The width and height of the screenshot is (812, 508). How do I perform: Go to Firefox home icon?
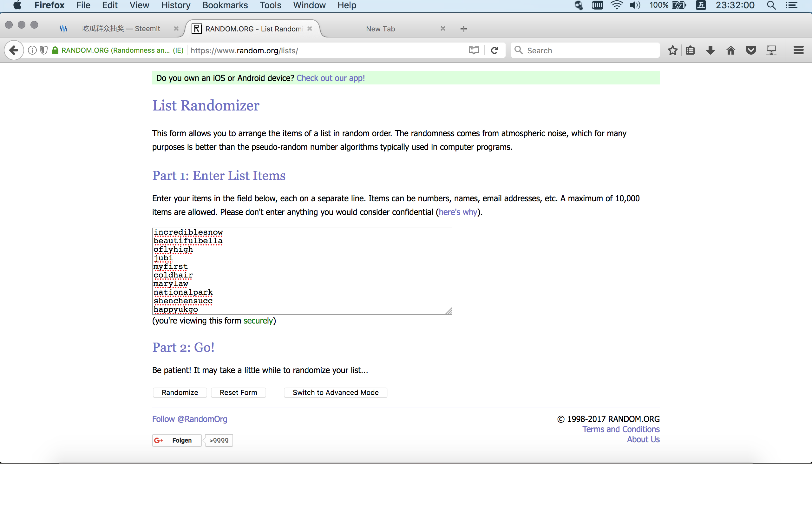tap(730, 50)
